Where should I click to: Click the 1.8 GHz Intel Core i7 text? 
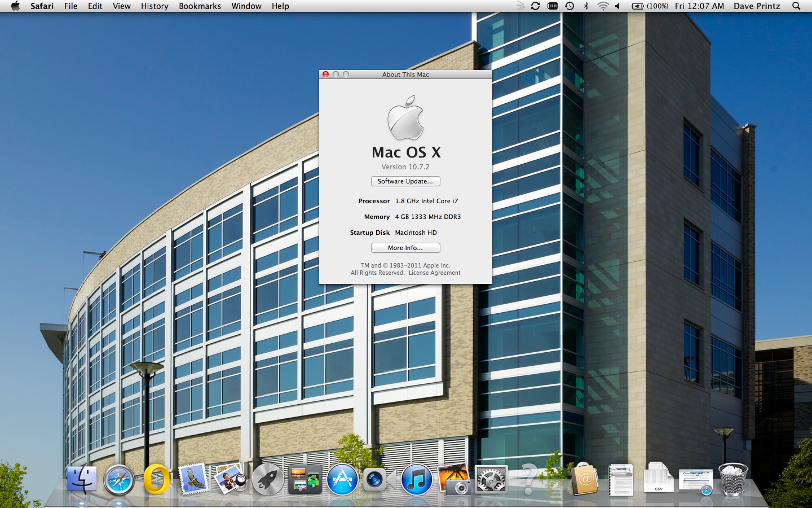point(426,201)
